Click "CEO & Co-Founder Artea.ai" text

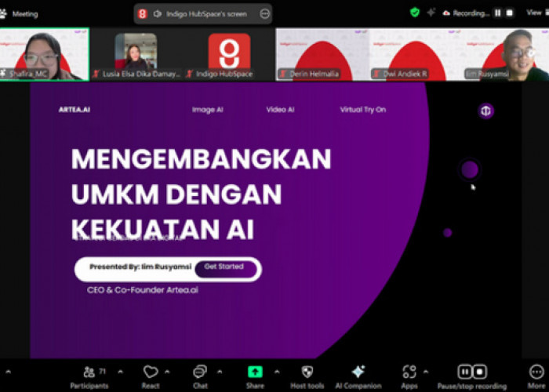coord(143,290)
